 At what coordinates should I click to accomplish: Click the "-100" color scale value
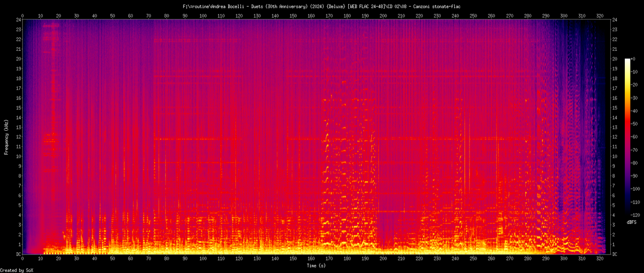point(636,190)
